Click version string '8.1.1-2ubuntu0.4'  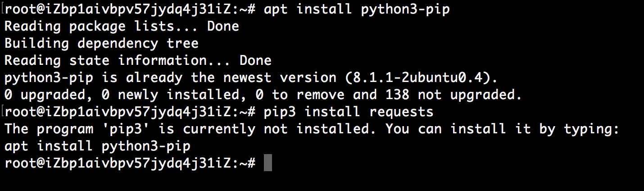pyautogui.click(x=418, y=78)
